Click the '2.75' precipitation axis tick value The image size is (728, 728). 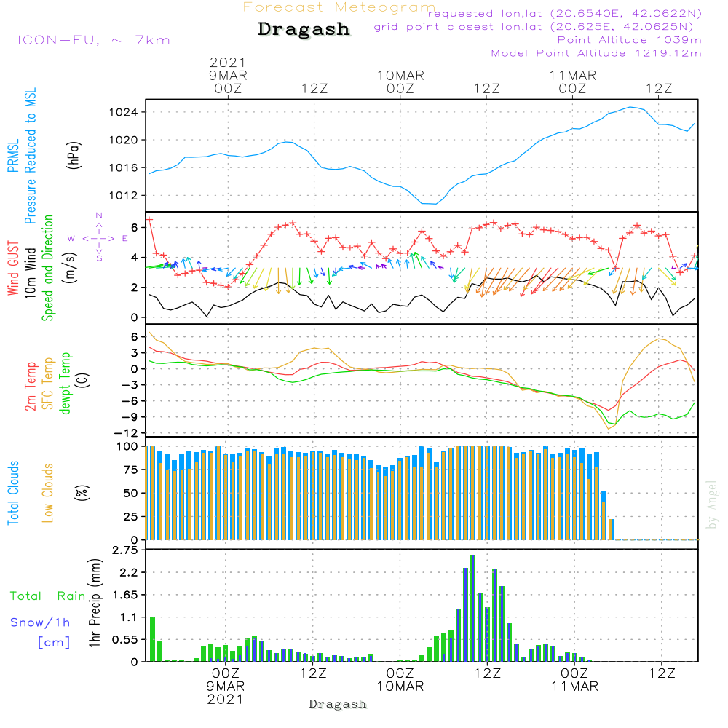click(125, 550)
